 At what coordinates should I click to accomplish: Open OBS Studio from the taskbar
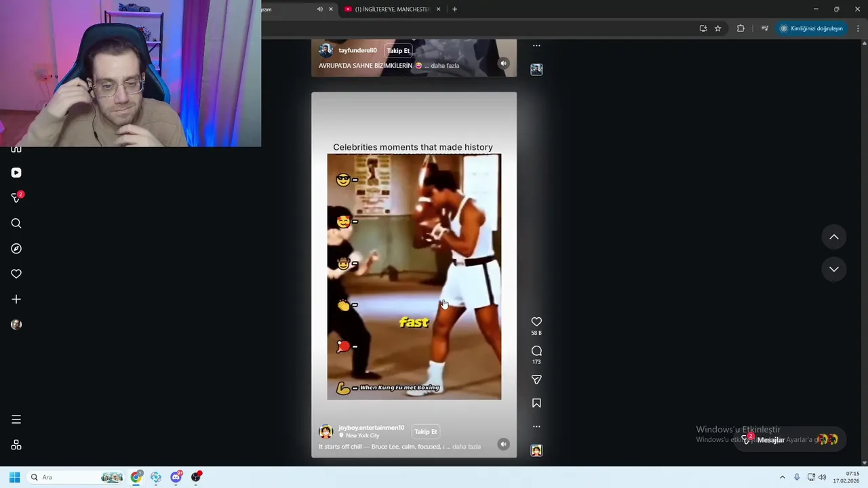point(196,477)
